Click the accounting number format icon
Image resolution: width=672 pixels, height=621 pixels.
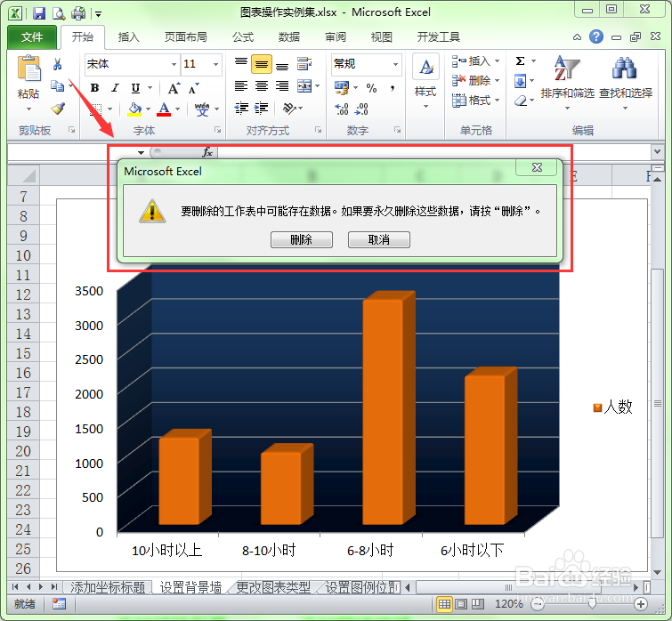tap(342, 88)
